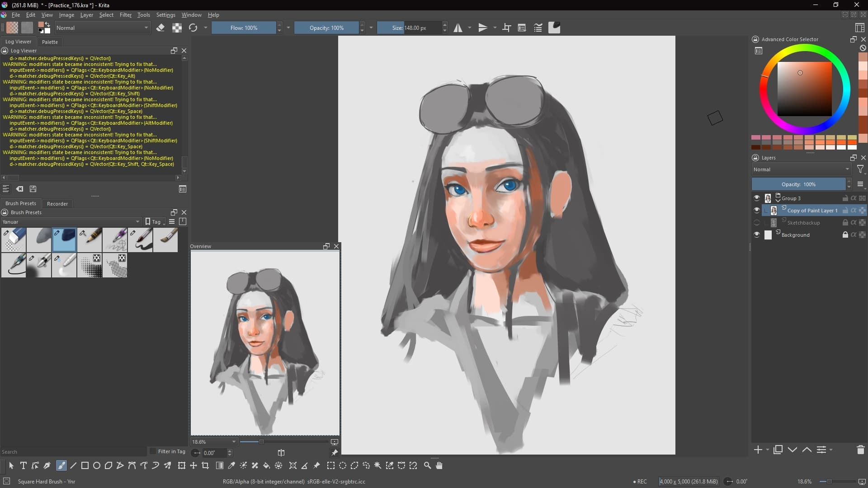Open the Yanuar brush tag dropdown
This screenshot has width=868, height=488.
click(x=71, y=222)
